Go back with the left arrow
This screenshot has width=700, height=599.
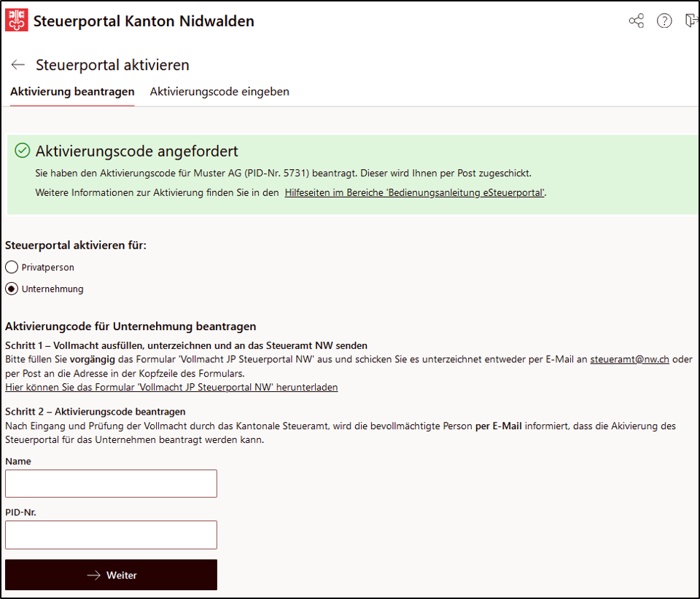(x=17, y=65)
